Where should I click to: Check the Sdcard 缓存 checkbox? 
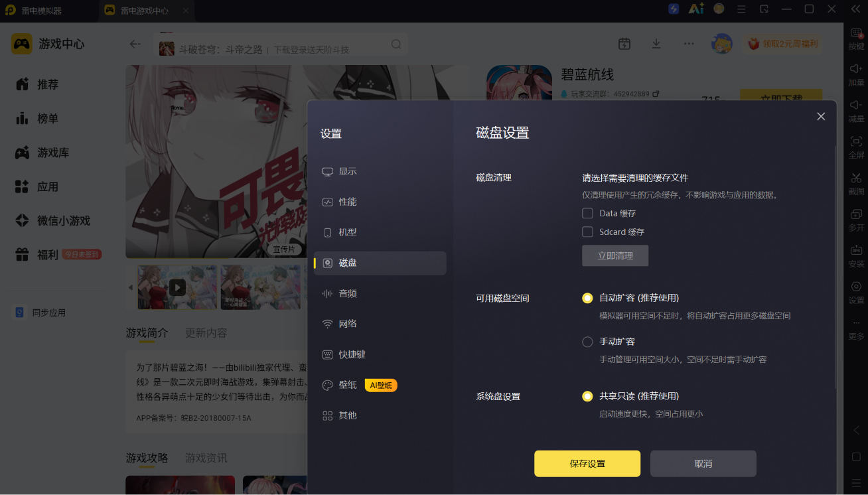coord(587,232)
